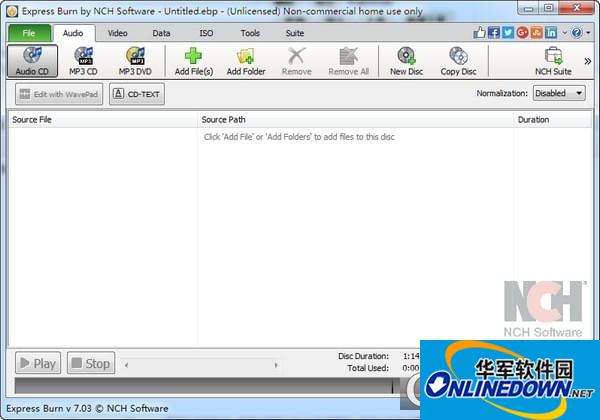The width and height of the screenshot is (600, 420).
Task: Select the Audio CD disc type
Action: coord(30,61)
